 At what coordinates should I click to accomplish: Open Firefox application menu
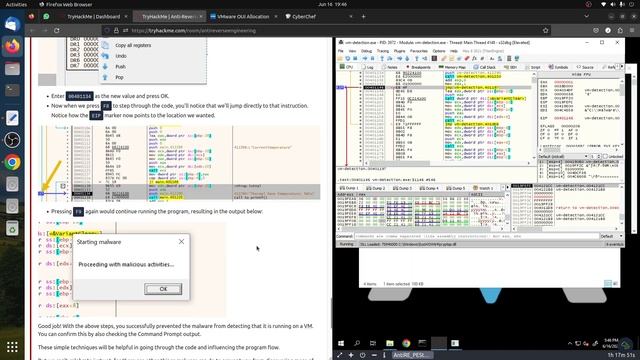point(632,31)
